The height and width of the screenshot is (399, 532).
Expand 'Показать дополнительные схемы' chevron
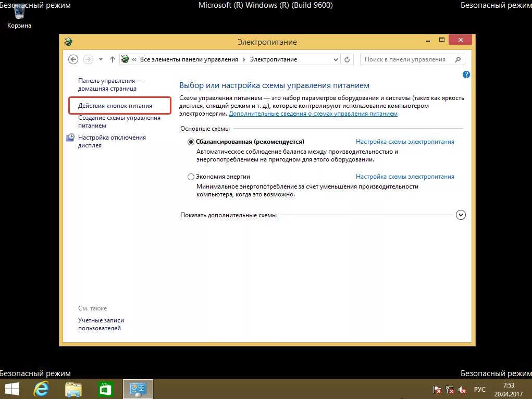(461, 215)
